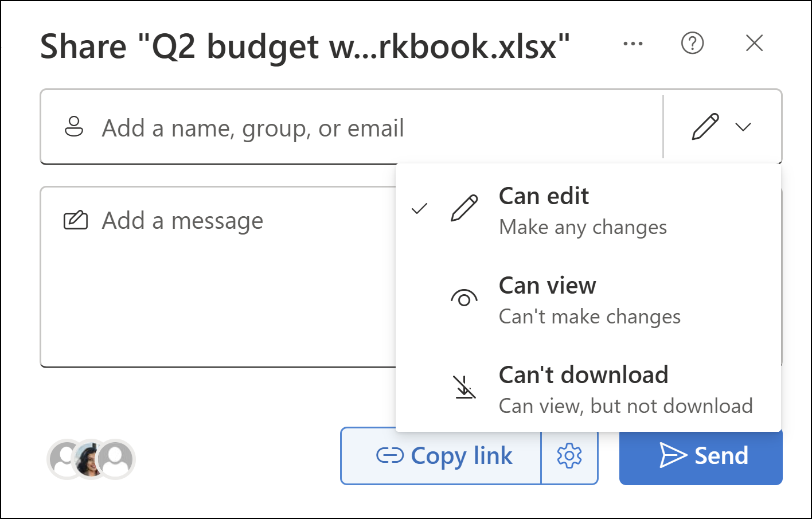Choose Can edit from the permissions menu

tap(544, 196)
